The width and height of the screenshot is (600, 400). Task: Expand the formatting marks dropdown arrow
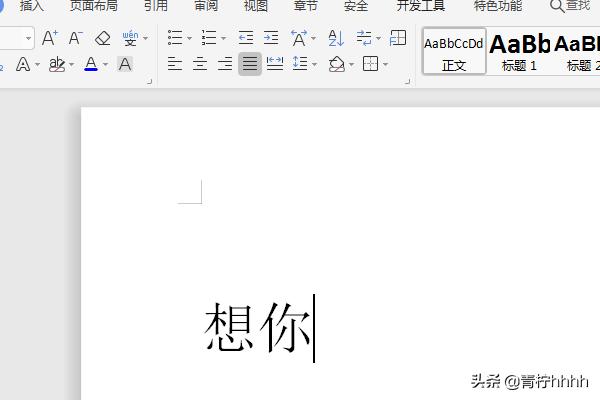(x=378, y=38)
